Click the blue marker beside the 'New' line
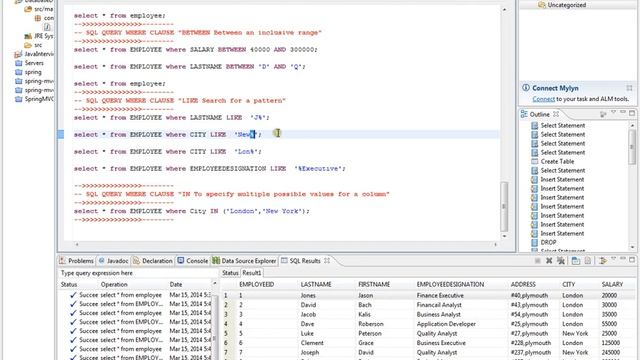 (x=61, y=134)
